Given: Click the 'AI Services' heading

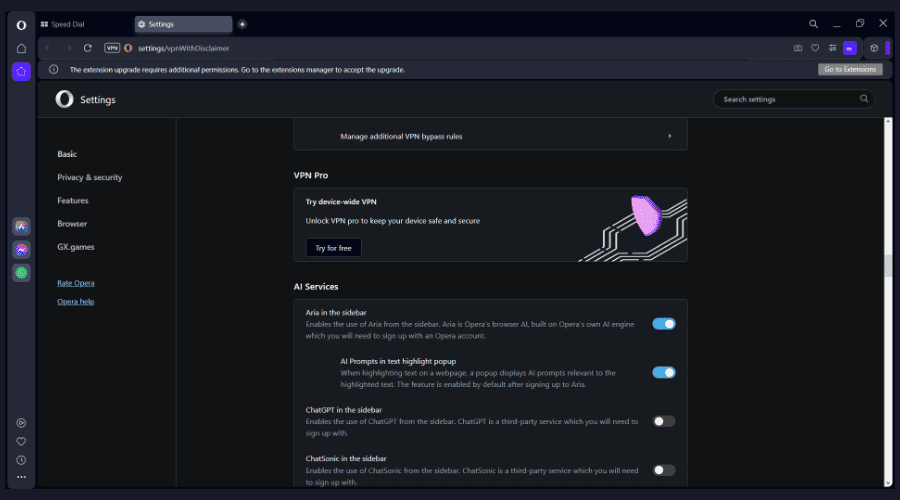Looking at the screenshot, I should (x=316, y=286).
